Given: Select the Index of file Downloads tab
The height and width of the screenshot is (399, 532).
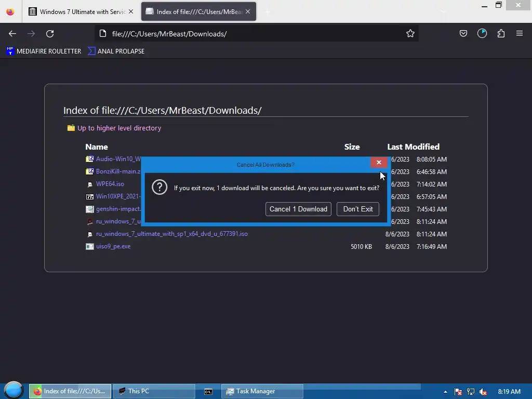Looking at the screenshot, I should tap(198, 11).
